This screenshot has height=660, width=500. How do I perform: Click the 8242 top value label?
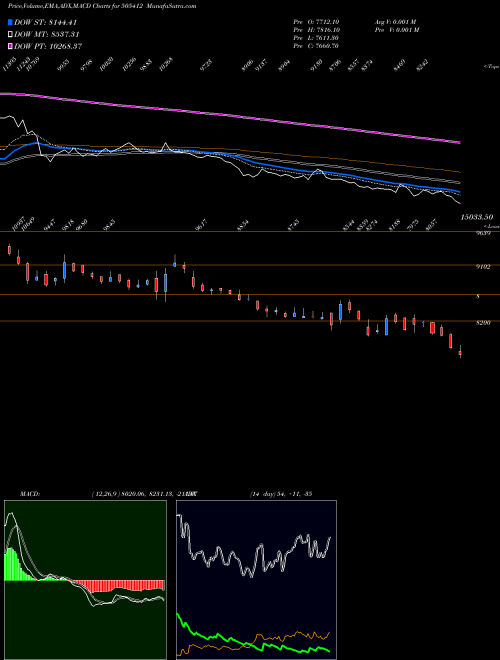pos(422,65)
